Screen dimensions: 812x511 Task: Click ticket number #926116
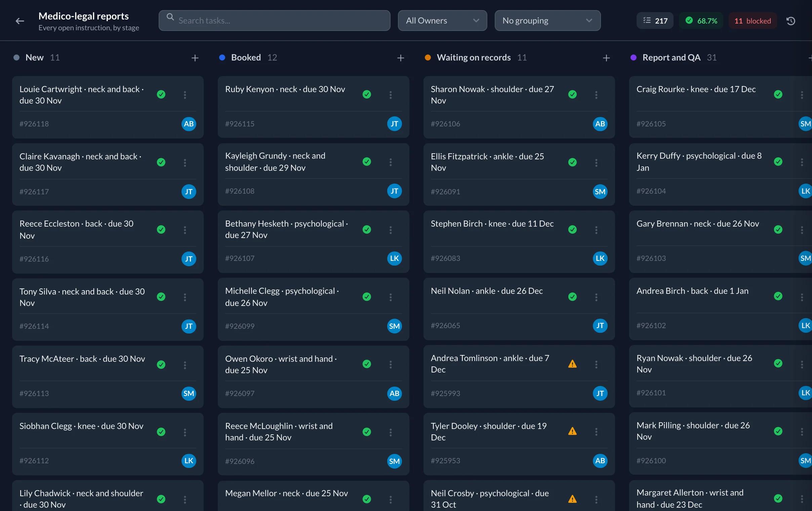click(34, 259)
